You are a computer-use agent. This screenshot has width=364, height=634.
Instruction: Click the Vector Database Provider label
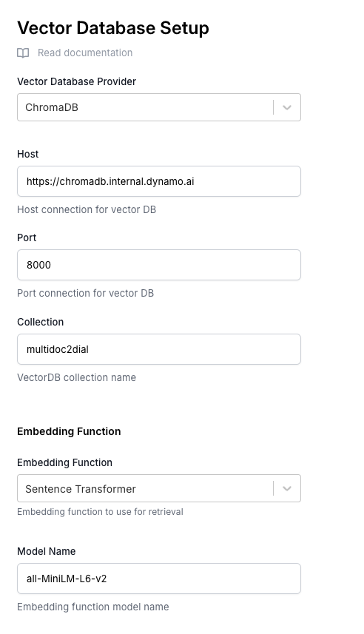tap(76, 81)
